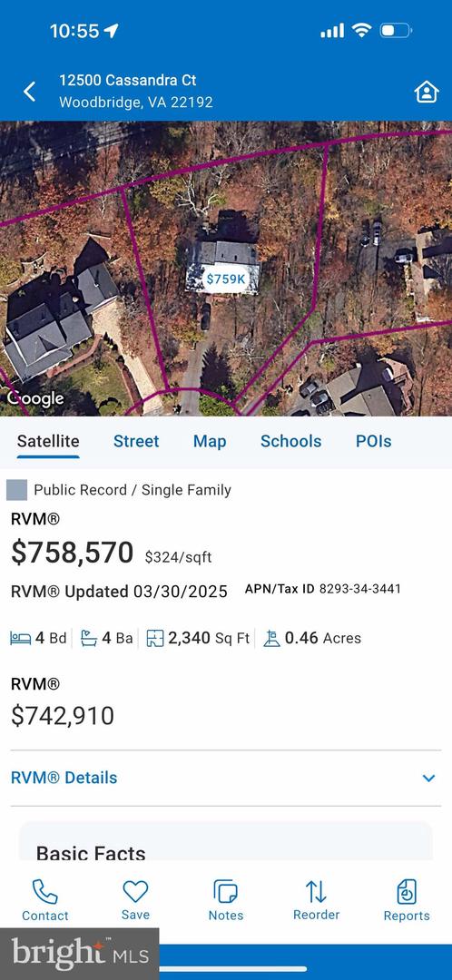Expand the RVM® Details chevron
The image size is (452, 980).
click(x=428, y=779)
